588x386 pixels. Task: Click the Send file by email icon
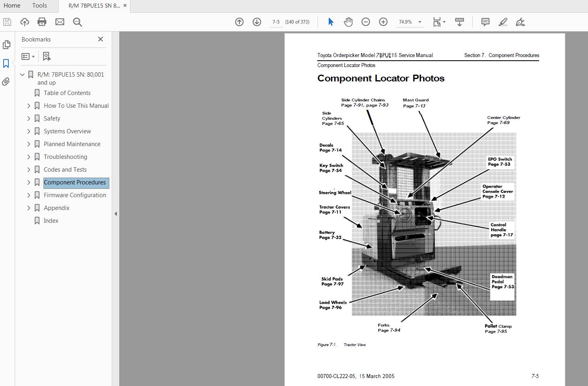click(60, 22)
